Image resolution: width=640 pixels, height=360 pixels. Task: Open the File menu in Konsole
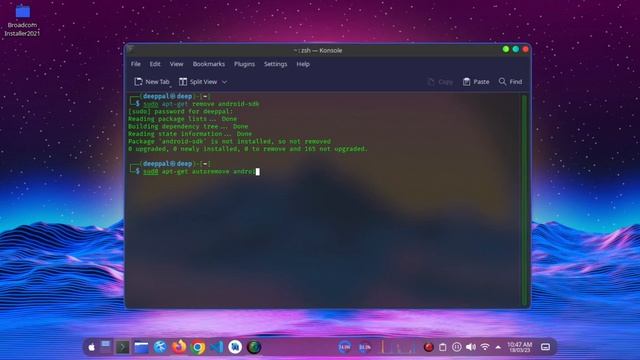136,64
